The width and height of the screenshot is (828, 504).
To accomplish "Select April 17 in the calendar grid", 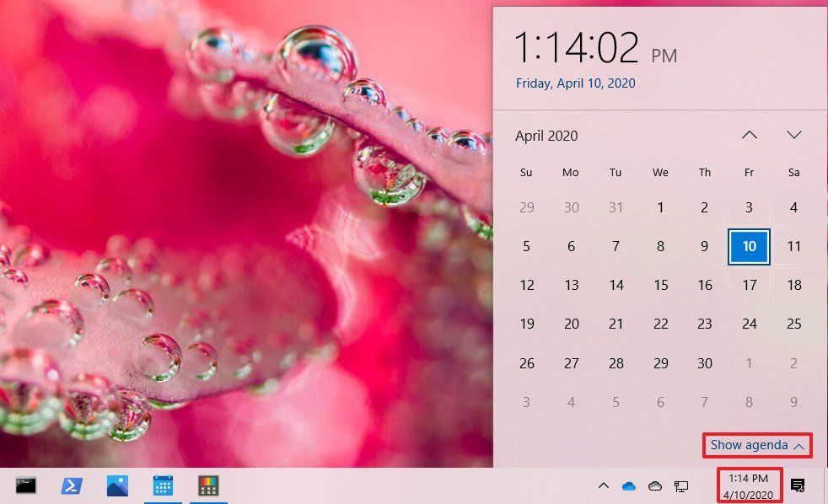I will click(x=749, y=285).
